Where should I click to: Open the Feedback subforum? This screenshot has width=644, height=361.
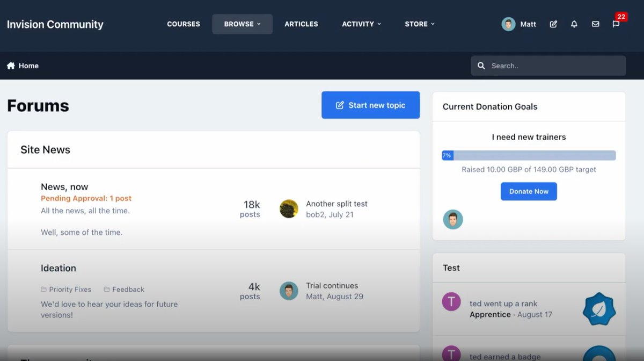coord(128,289)
